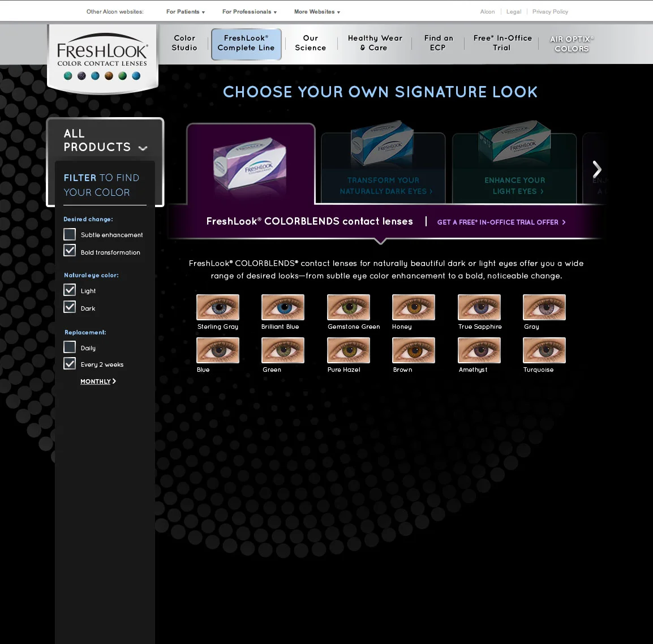Open the Free In-Office Trial tab
This screenshot has width=653, height=644.
502,43
